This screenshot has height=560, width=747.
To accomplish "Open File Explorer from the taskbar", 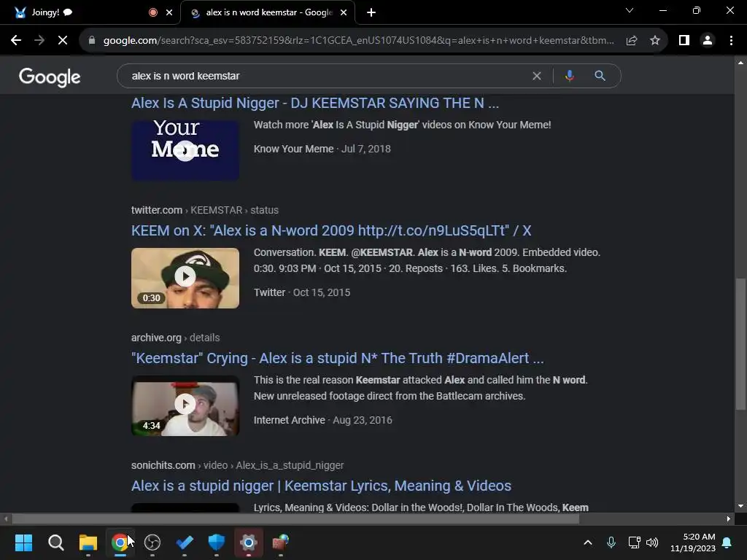I will pyautogui.click(x=88, y=542).
